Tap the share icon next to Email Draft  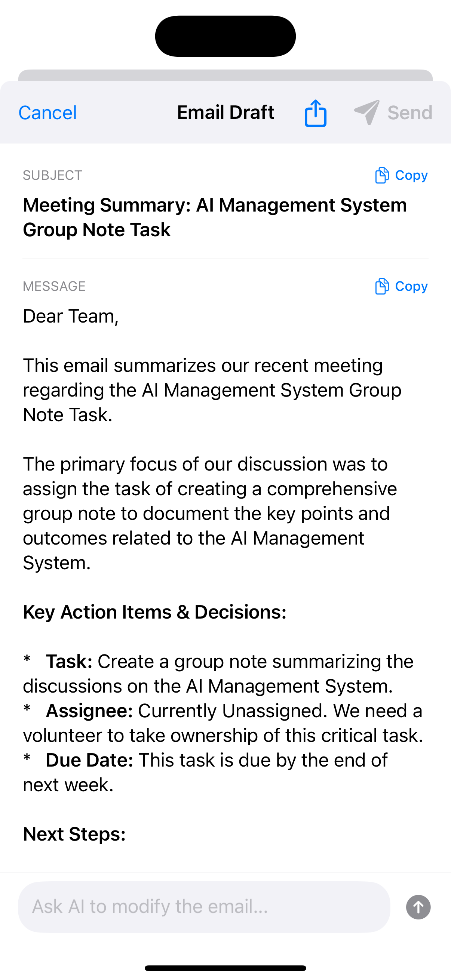[315, 112]
